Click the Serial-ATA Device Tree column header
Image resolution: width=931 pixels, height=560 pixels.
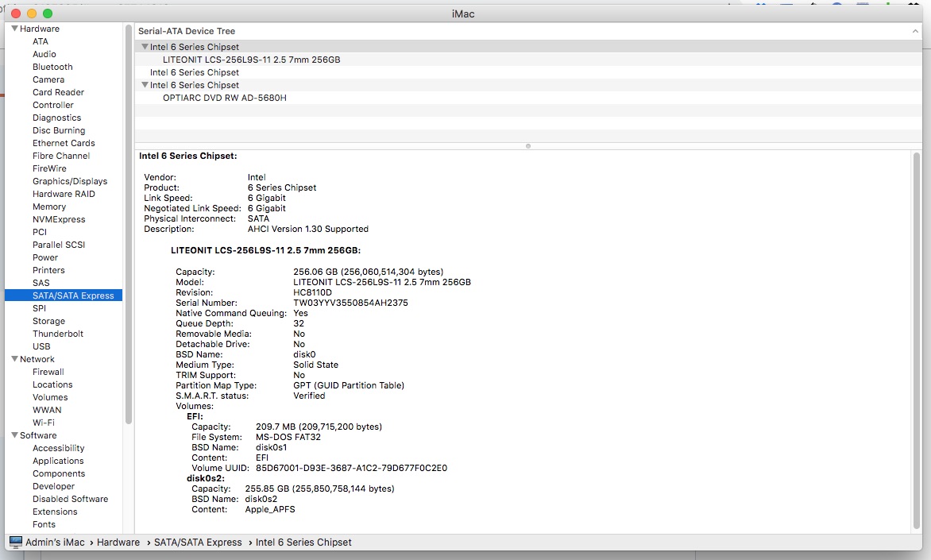click(x=187, y=31)
